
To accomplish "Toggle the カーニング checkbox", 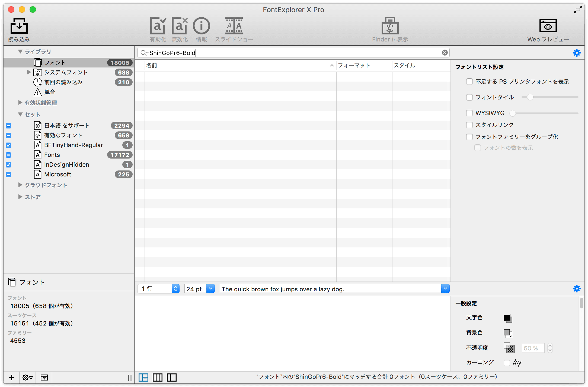I will point(507,363).
